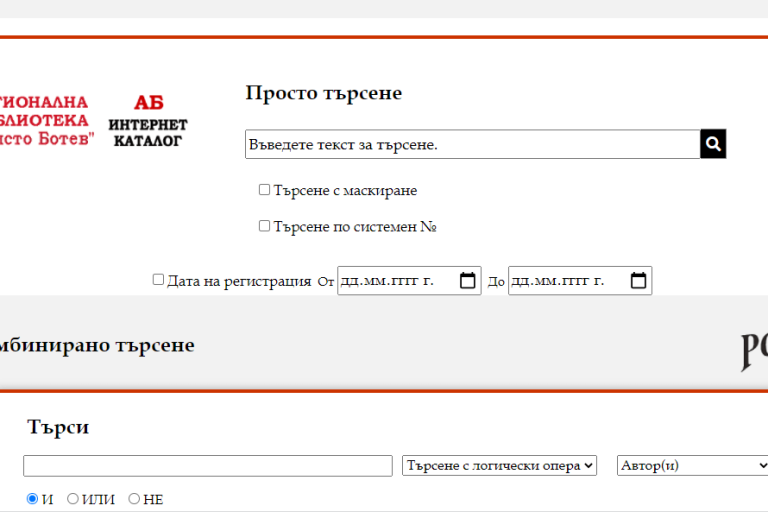Open calendar picker in the 'От' date field
This screenshot has height=512, width=768.
pyautogui.click(x=467, y=281)
